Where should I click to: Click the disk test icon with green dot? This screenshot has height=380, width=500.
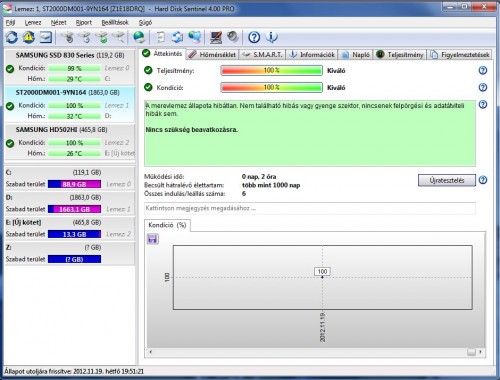[102, 37]
